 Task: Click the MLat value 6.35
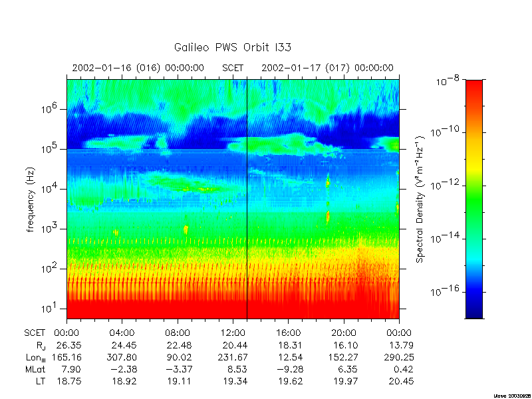pos(348,369)
